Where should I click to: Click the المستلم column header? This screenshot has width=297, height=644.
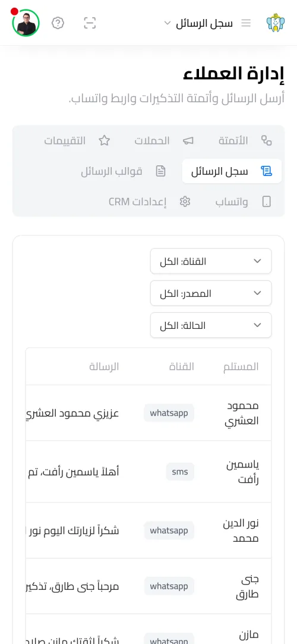click(x=241, y=366)
